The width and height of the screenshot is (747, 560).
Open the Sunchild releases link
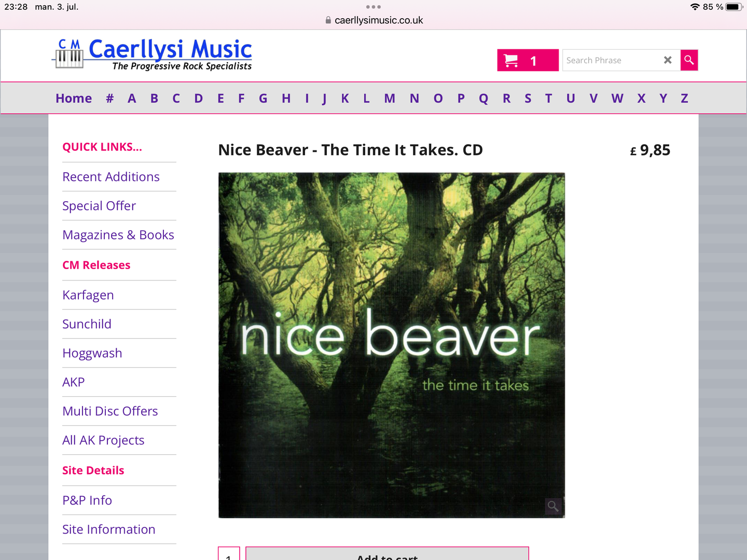click(87, 324)
